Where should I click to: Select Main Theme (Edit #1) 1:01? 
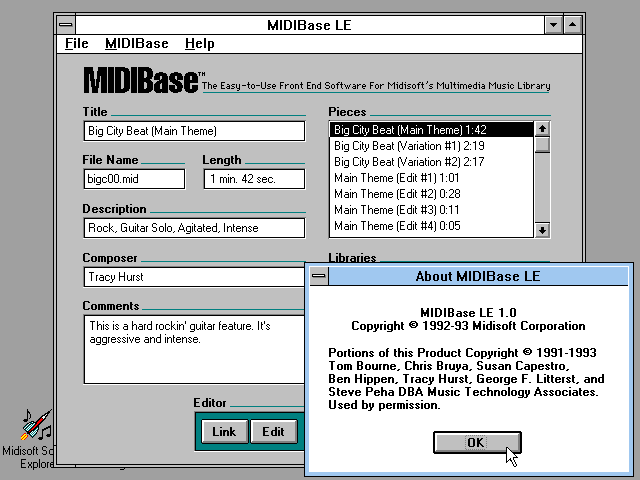tap(431, 178)
